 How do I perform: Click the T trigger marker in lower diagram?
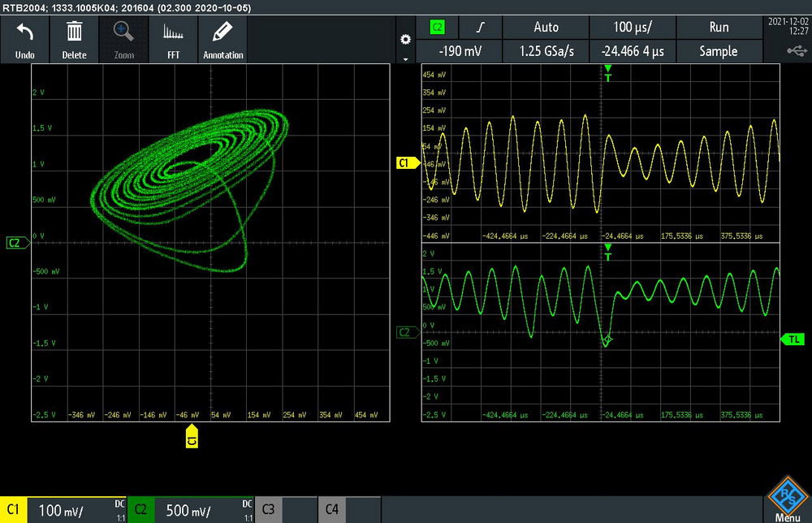608,253
